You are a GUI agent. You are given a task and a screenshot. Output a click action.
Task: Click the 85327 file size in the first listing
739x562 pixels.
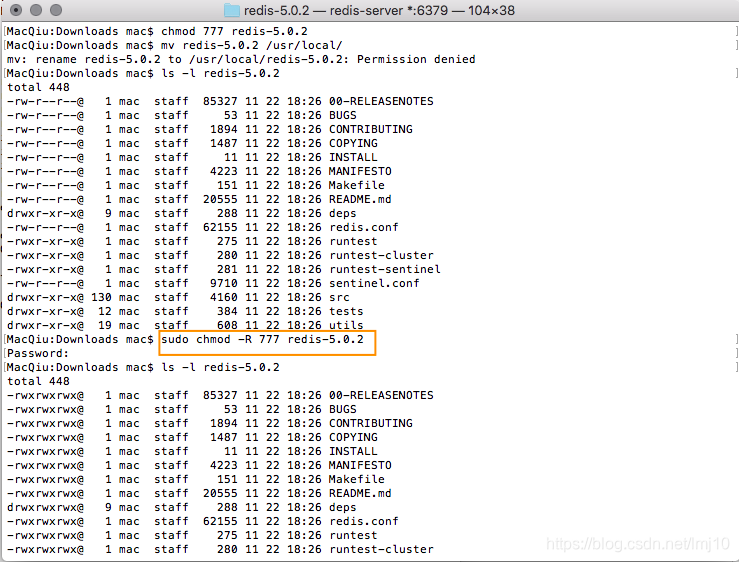click(220, 101)
